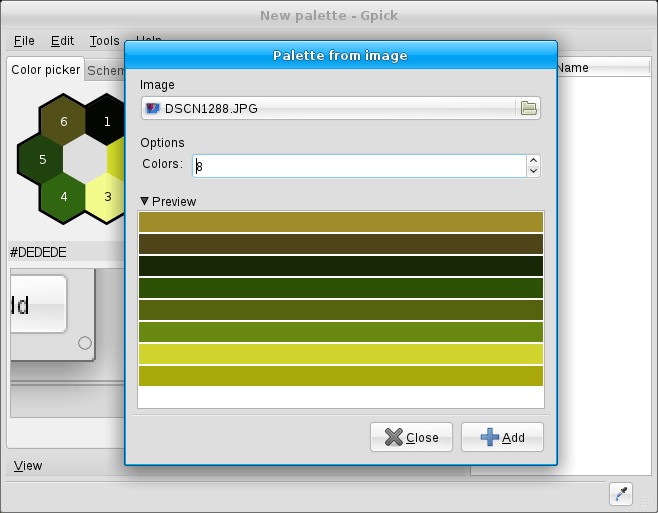Image resolution: width=658 pixels, height=513 pixels.
Task: Click the Palette from image title bar
Action: pyautogui.click(x=341, y=55)
